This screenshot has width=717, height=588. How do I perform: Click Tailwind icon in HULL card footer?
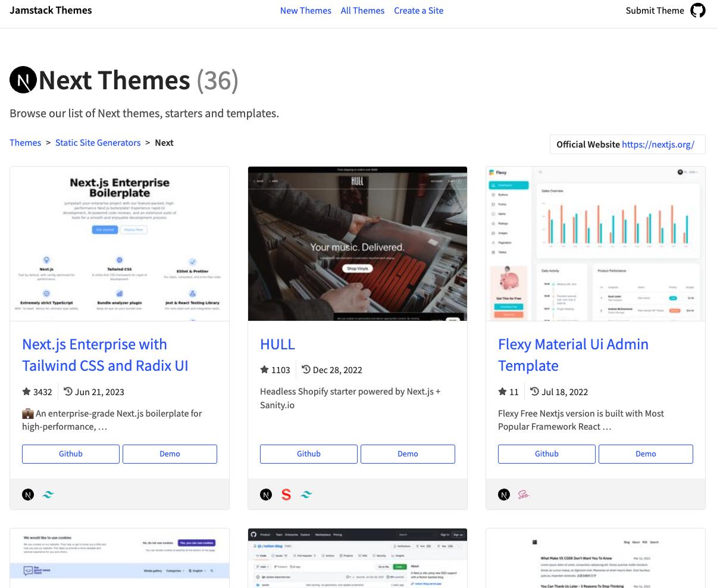click(x=306, y=495)
